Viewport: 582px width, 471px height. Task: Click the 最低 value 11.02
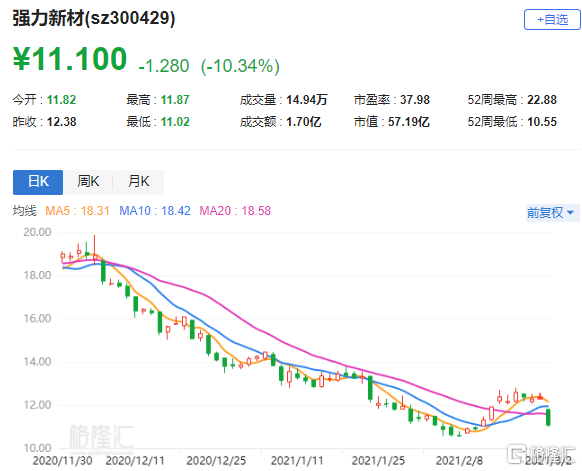point(175,122)
